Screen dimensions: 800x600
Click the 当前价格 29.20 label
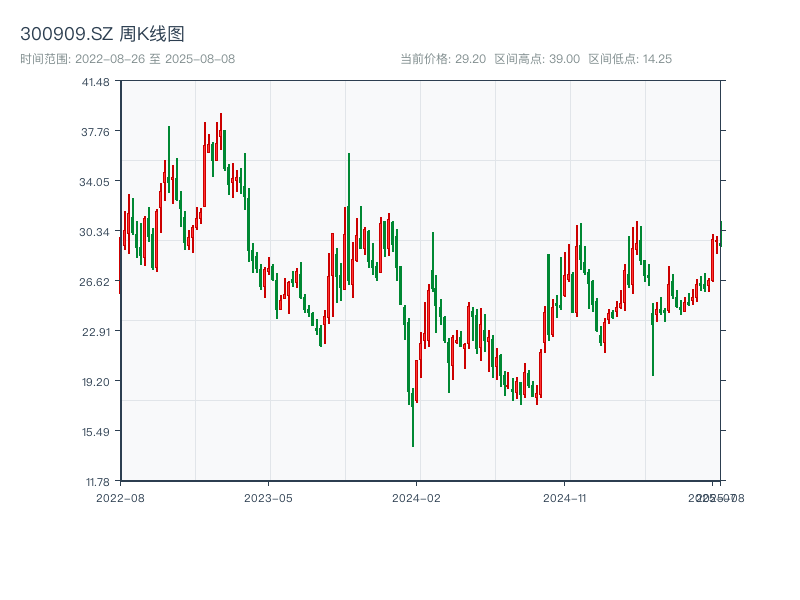pos(443,59)
